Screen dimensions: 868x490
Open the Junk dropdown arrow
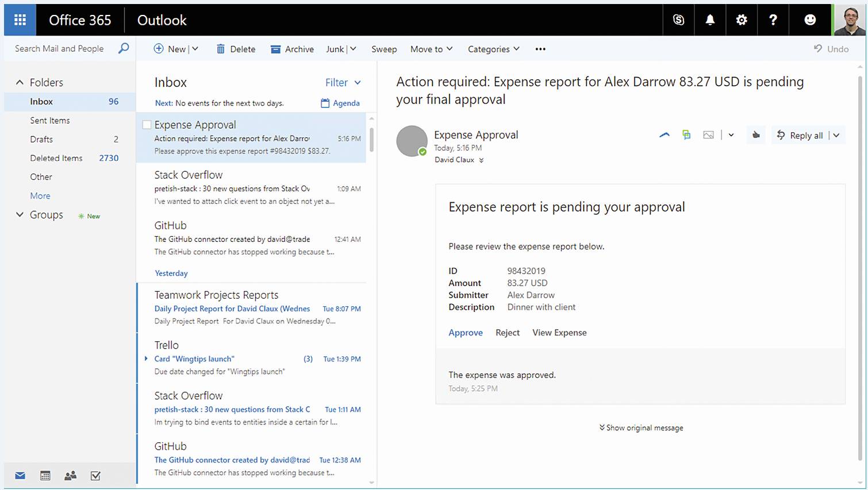coord(353,49)
